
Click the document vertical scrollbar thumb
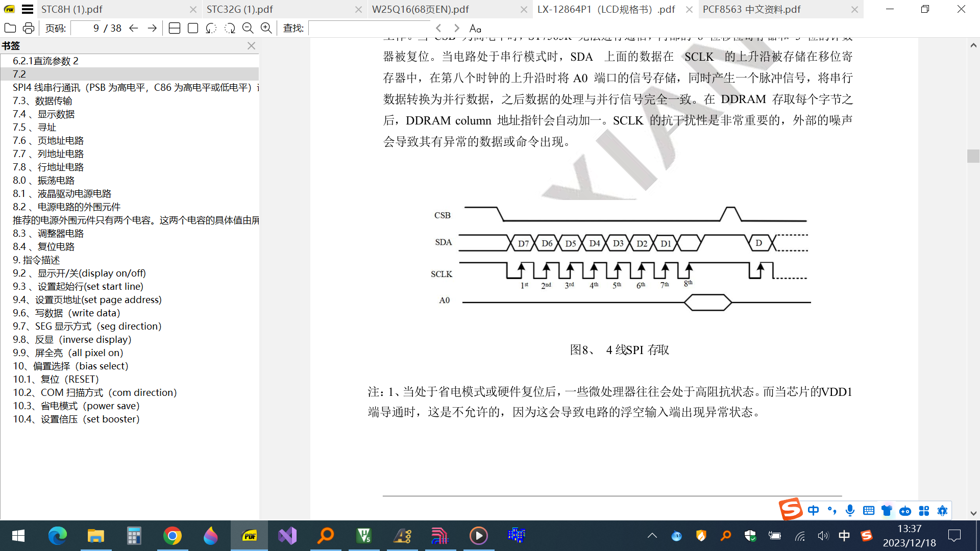(x=973, y=156)
